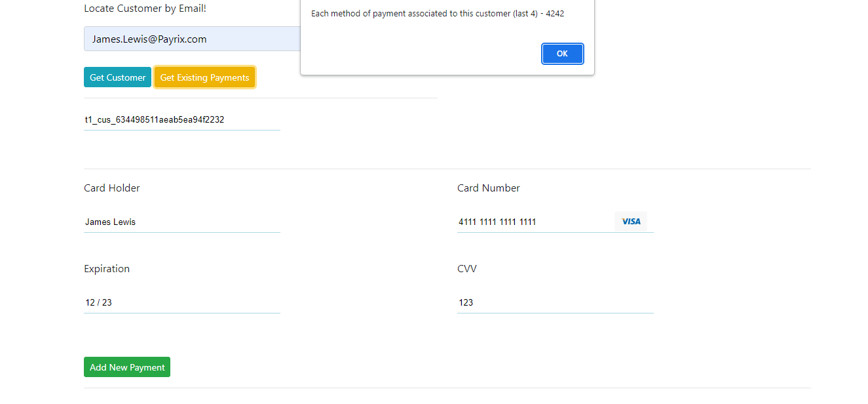Focus the James.Lewis@Payrix.com email field
This screenshot has height=404, width=868.
192,39
